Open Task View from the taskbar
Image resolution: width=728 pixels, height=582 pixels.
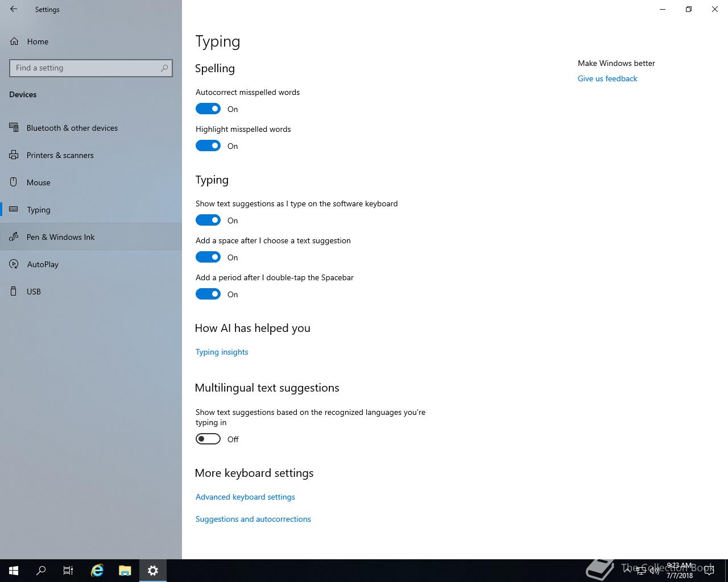tap(68, 571)
